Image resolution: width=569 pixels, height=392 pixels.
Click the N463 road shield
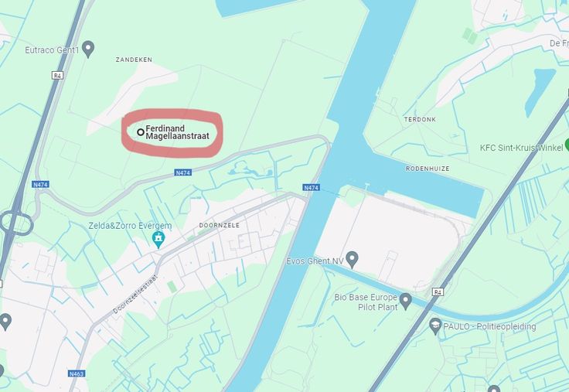[77, 373]
